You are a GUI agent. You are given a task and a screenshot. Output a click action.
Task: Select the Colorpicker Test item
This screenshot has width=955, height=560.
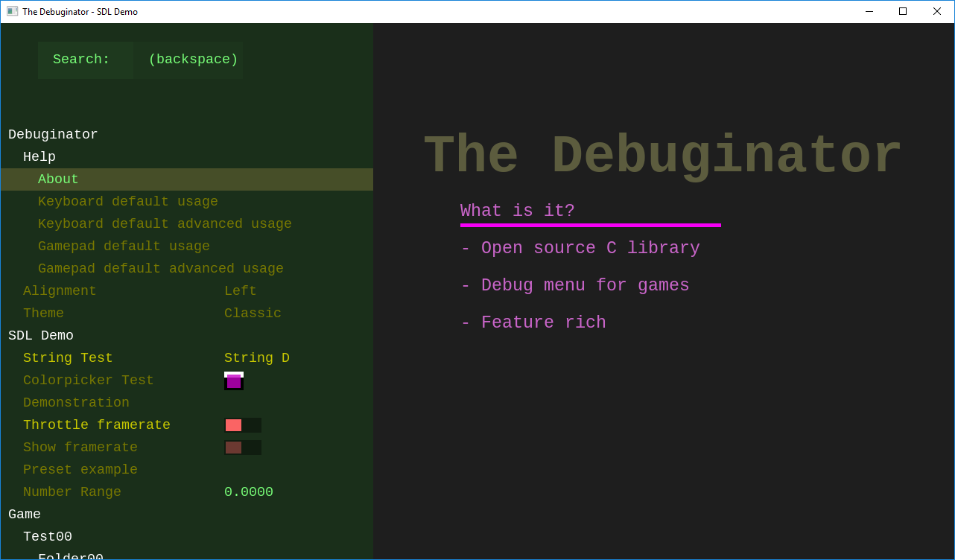pos(88,381)
